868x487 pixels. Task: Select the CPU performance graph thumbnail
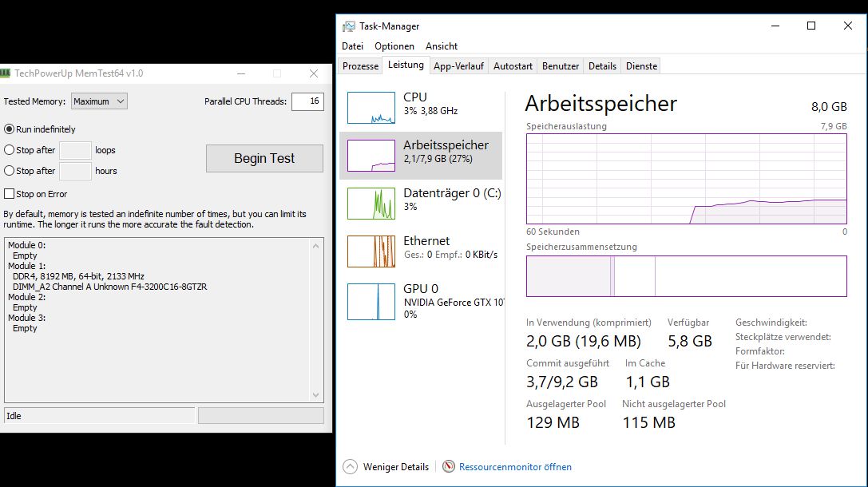pos(371,108)
